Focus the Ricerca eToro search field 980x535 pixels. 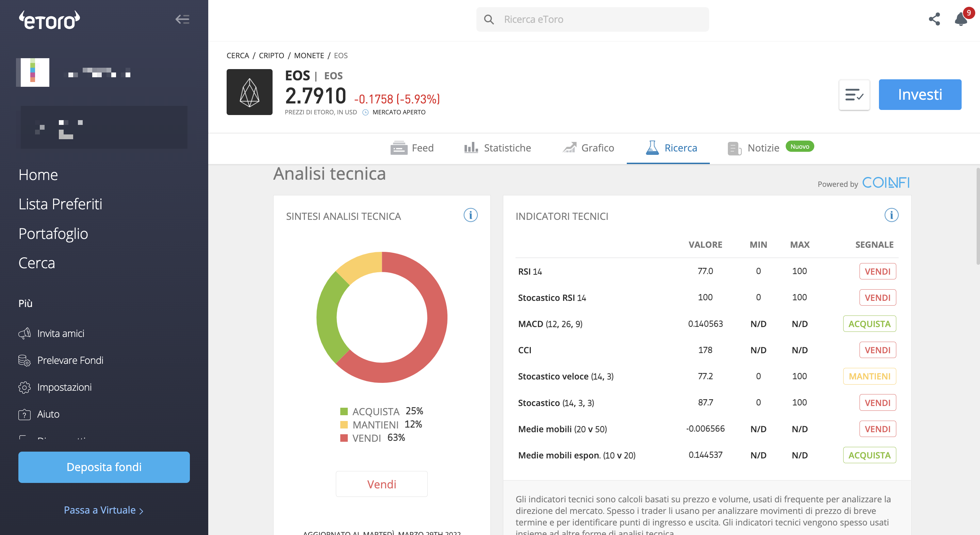click(x=592, y=19)
